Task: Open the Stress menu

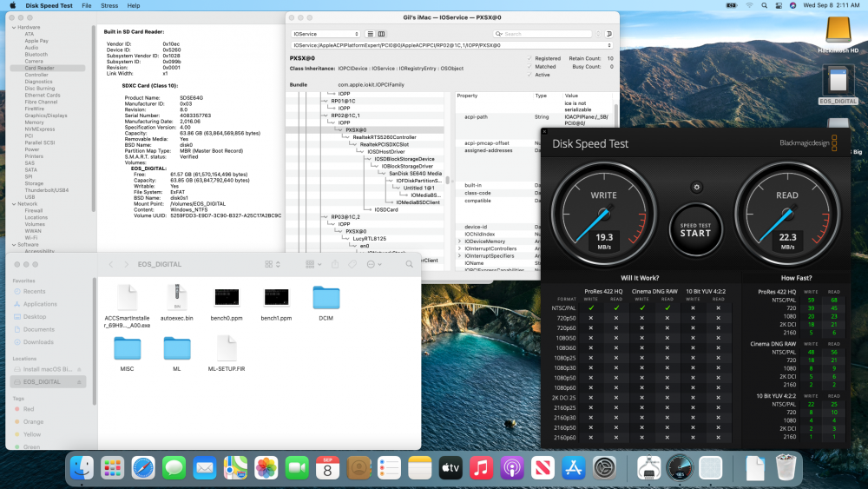Action: (x=109, y=5)
